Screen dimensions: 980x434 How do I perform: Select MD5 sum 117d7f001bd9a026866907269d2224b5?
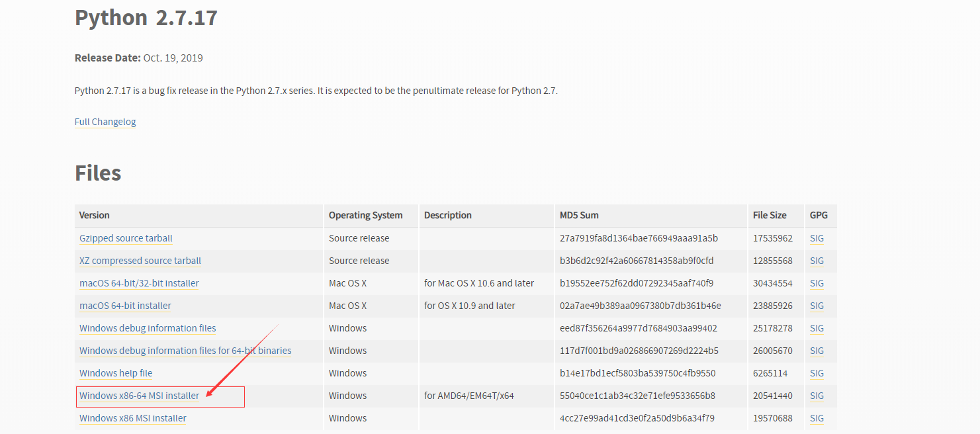point(639,351)
